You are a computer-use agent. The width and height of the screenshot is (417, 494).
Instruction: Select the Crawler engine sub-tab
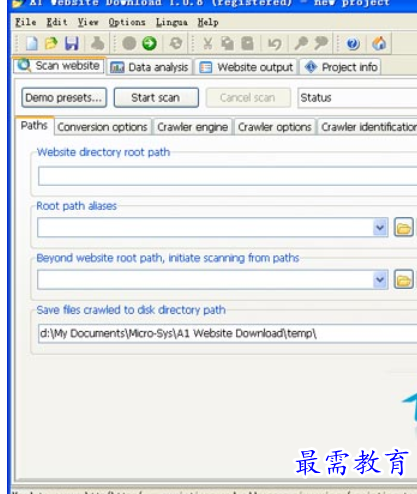[x=192, y=127]
